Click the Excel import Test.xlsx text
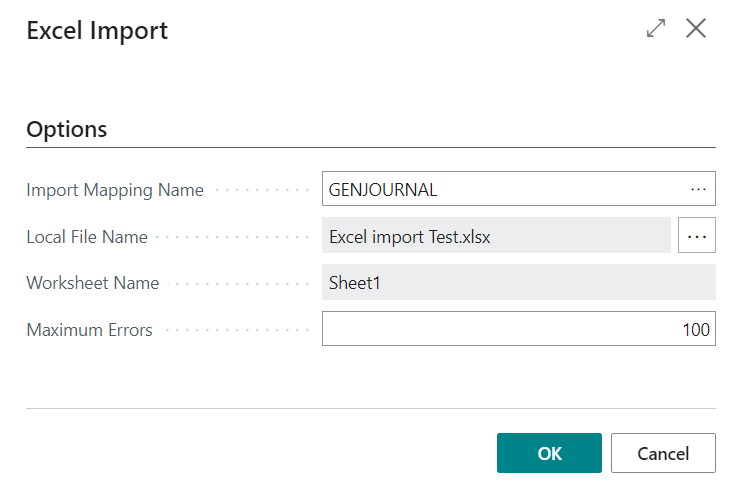 pyautogui.click(x=410, y=237)
